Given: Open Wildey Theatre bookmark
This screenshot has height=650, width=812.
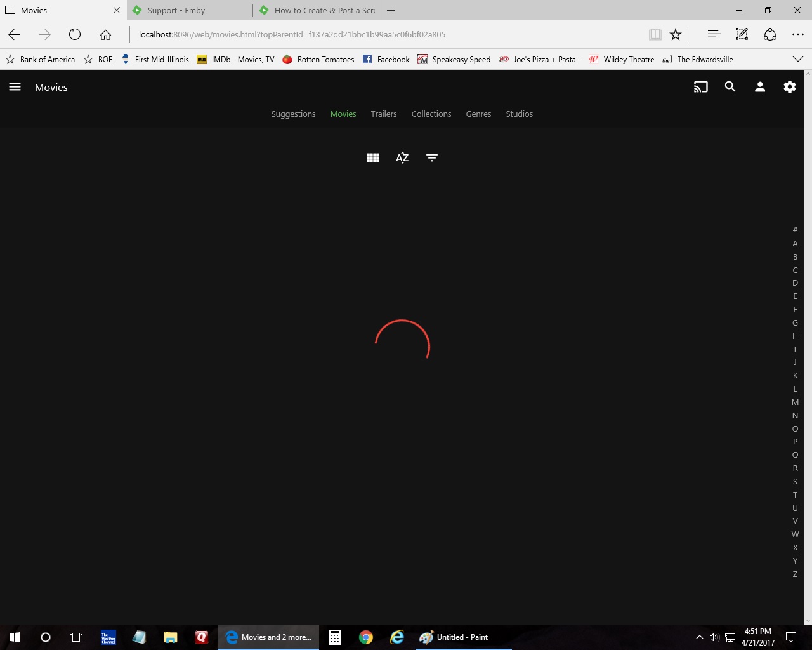Looking at the screenshot, I should coord(622,60).
